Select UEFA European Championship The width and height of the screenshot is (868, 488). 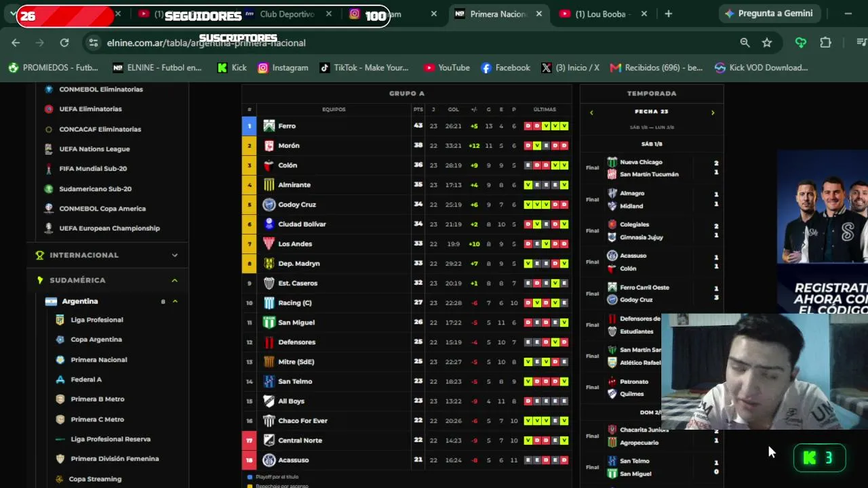pos(109,228)
